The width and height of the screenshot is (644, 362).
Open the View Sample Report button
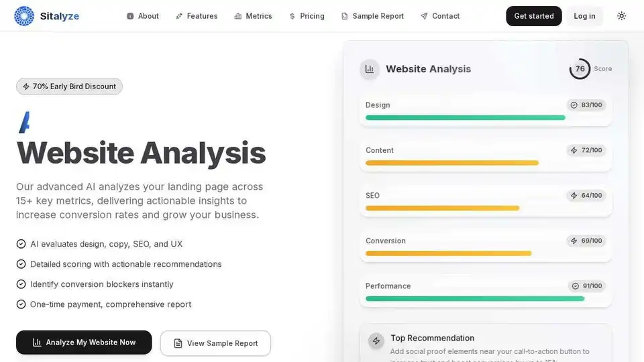point(215,343)
